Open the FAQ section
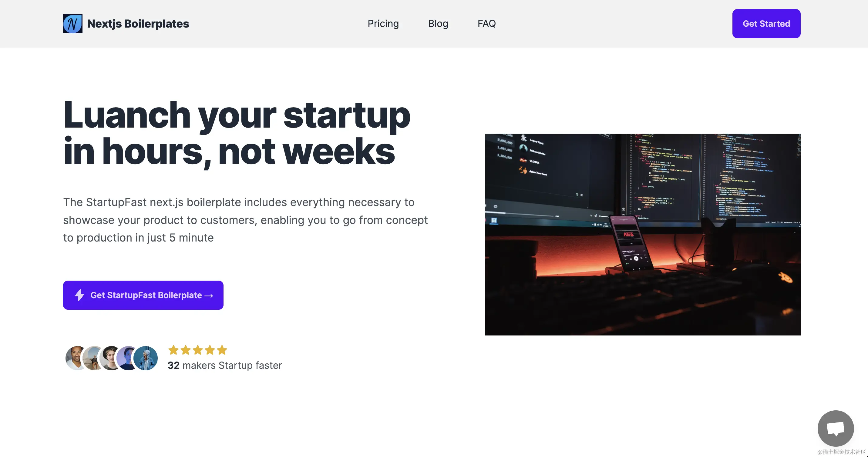 [x=486, y=24]
